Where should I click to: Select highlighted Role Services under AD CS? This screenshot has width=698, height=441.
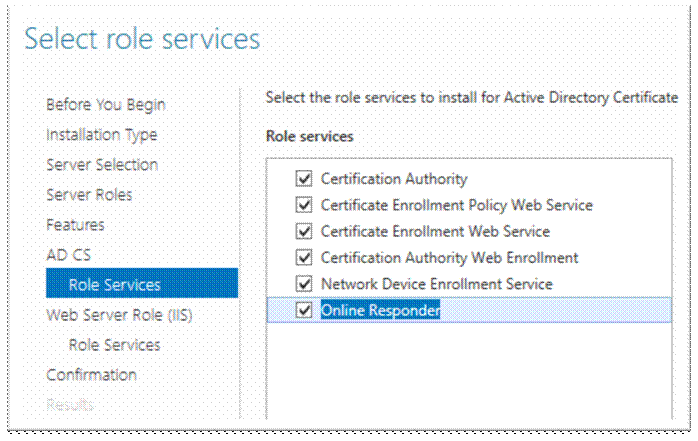pyautogui.click(x=142, y=283)
